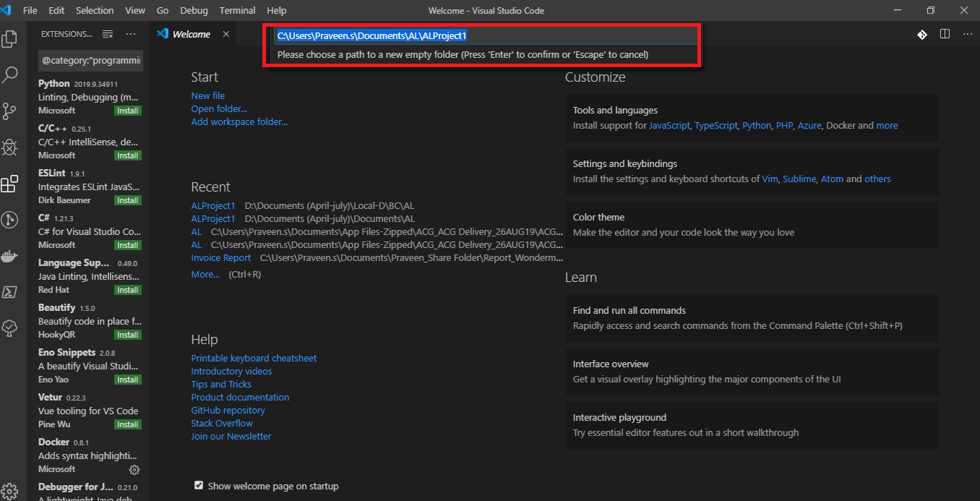Viewport: 980px width, 501px height.
Task: Open Tips and Tricks link
Action: coord(221,384)
